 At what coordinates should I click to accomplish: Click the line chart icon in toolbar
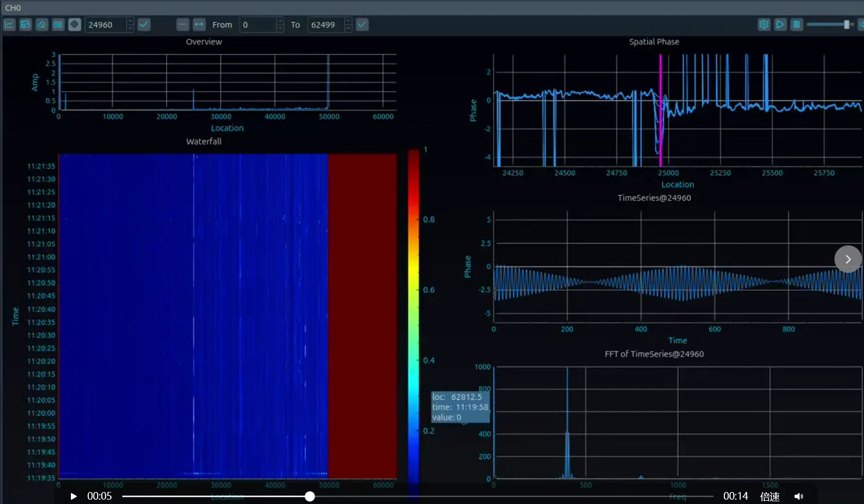click(9, 25)
